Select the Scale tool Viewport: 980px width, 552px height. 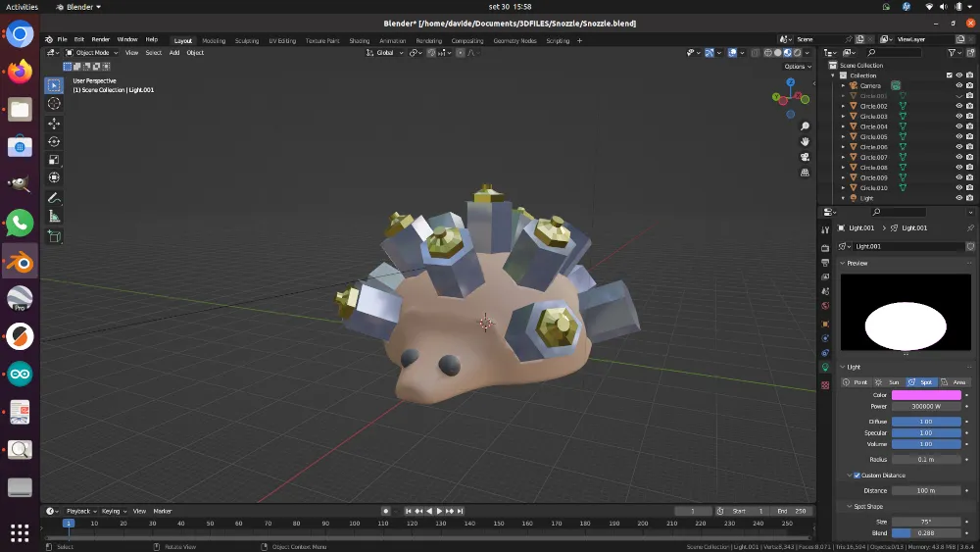(x=54, y=160)
